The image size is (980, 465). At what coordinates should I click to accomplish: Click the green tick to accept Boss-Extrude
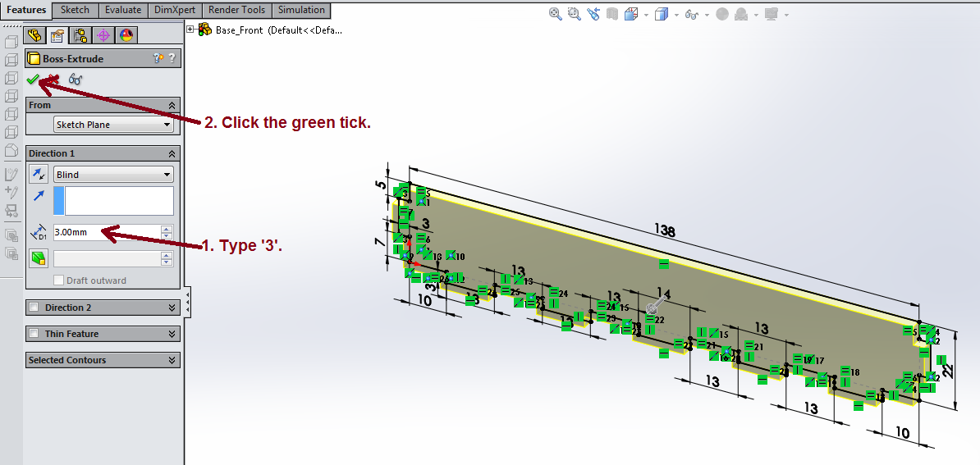click(x=33, y=80)
